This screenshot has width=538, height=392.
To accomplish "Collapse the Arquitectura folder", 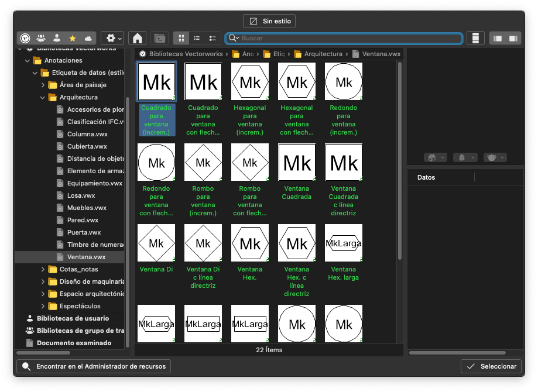I will tap(43, 97).
